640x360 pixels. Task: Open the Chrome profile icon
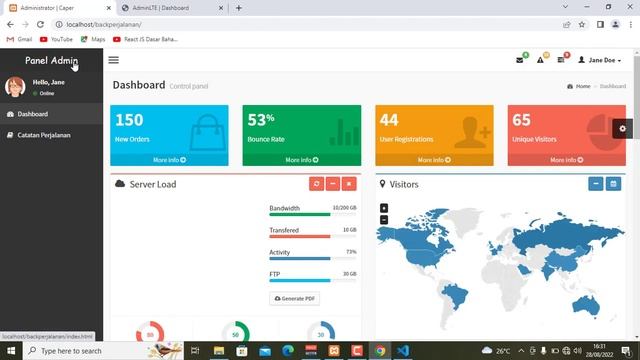(x=615, y=24)
